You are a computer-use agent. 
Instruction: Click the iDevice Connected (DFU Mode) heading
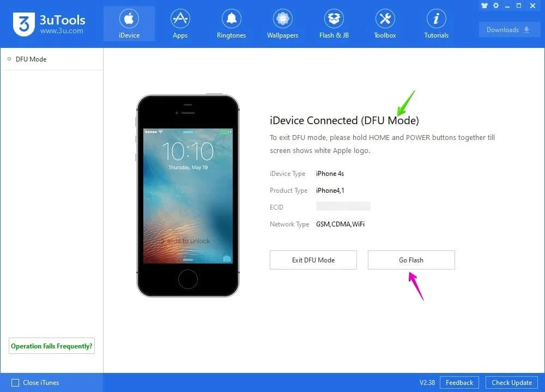click(x=344, y=120)
